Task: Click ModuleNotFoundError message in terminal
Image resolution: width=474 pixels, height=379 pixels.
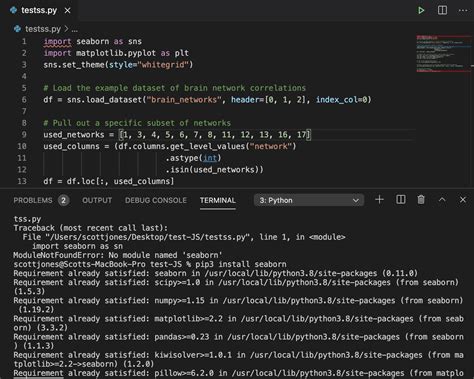Action: (x=118, y=255)
